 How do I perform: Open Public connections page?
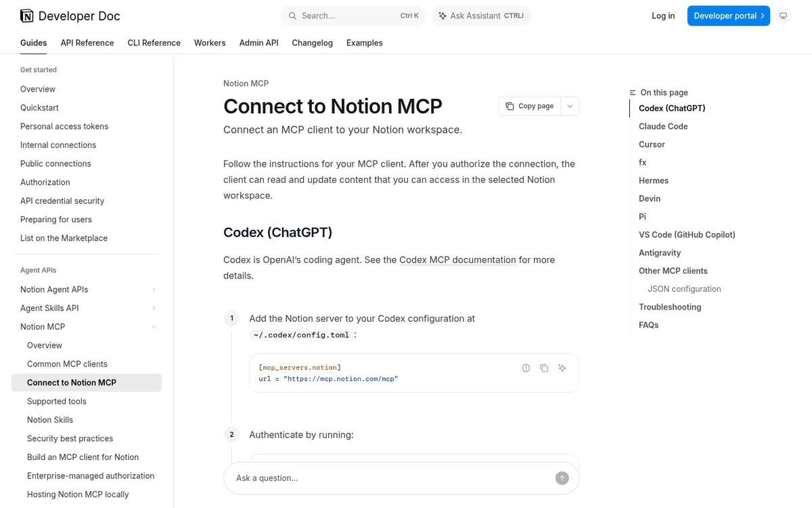pyautogui.click(x=55, y=164)
